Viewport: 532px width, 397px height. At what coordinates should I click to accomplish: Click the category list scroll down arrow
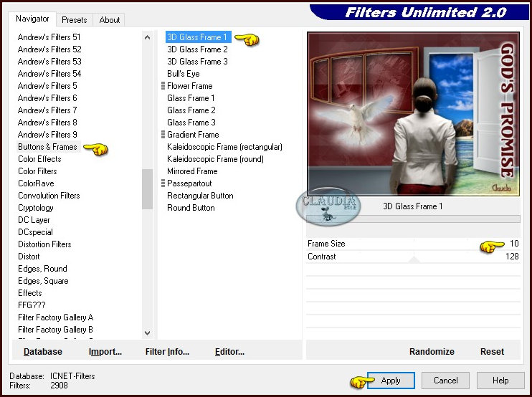click(x=147, y=333)
